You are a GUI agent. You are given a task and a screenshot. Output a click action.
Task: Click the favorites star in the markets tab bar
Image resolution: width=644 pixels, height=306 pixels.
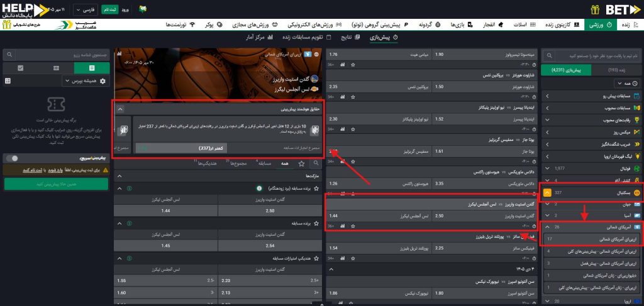coord(302,163)
